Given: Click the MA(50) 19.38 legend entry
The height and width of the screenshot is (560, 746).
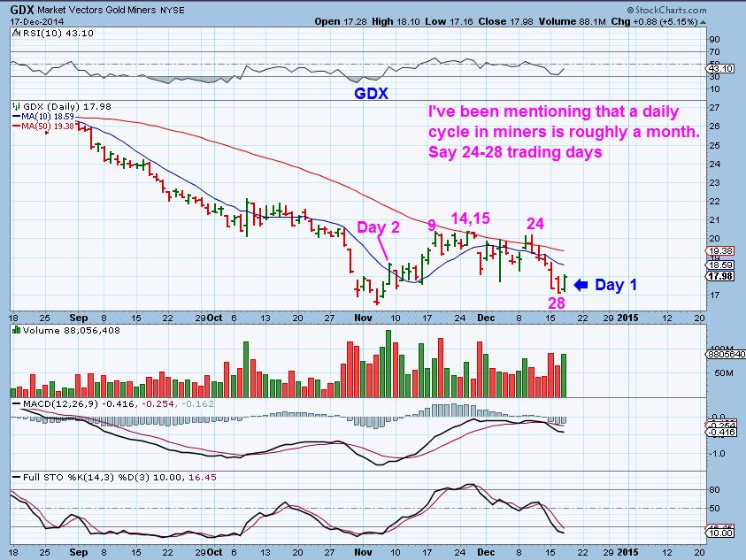Looking at the screenshot, I should click(x=43, y=127).
